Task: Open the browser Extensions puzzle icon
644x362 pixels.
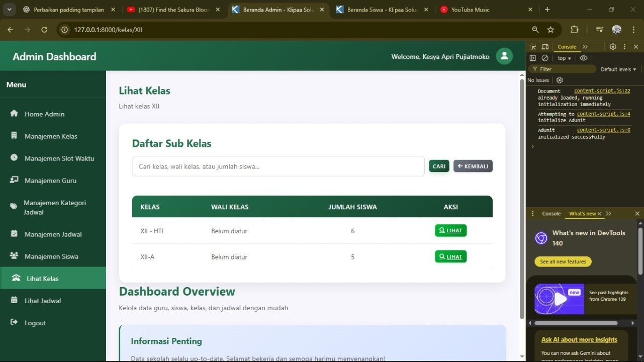Action: (x=575, y=30)
